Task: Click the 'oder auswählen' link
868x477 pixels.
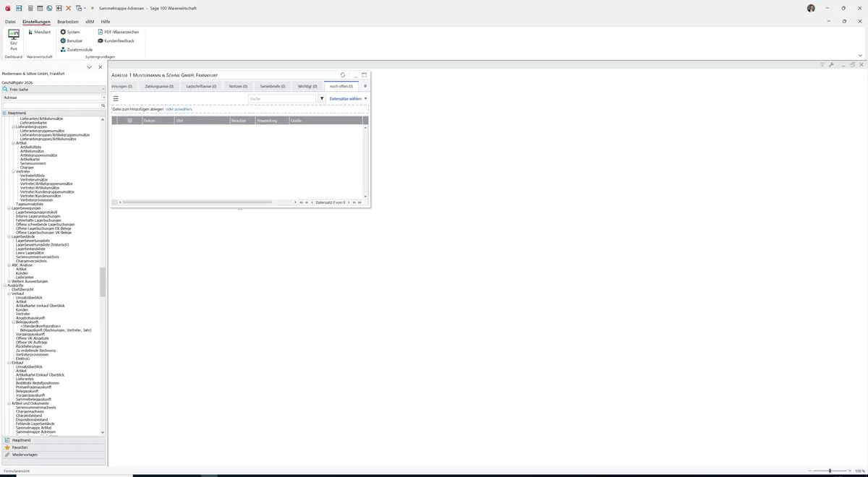Action: [179, 109]
